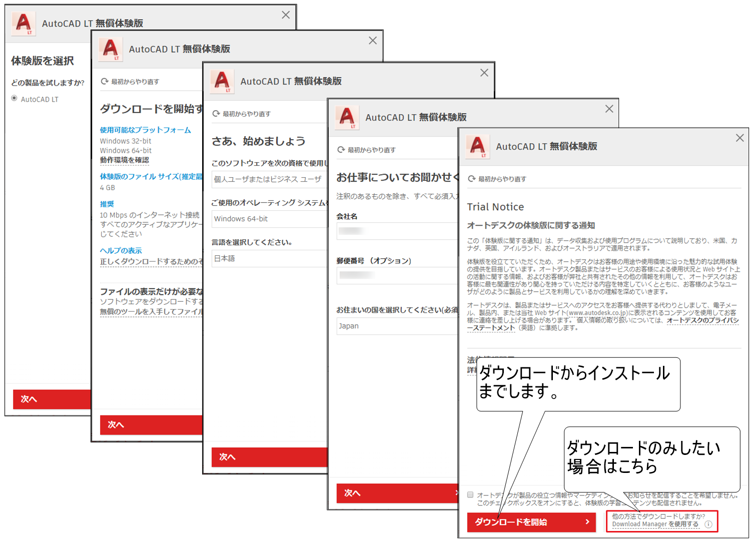Click 最初からやり直す in the third dialog
Screen dimensions: 756x542
click(x=242, y=114)
